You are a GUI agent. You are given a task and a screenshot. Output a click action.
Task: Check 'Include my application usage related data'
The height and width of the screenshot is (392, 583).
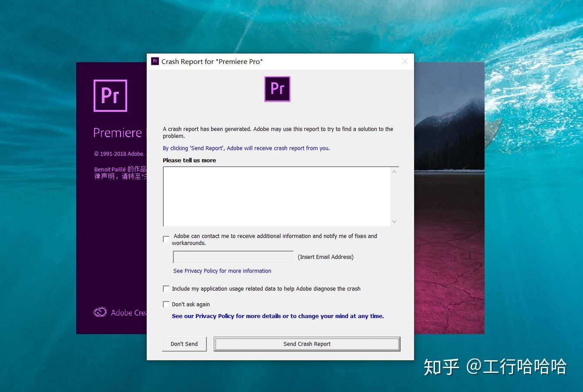click(x=166, y=288)
